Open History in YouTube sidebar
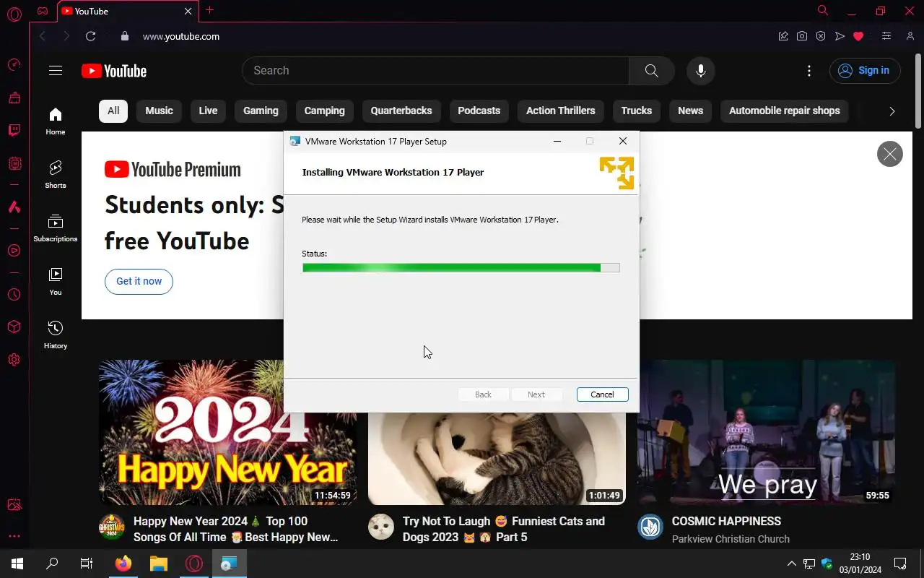This screenshot has width=924, height=578. [x=56, y=335]
